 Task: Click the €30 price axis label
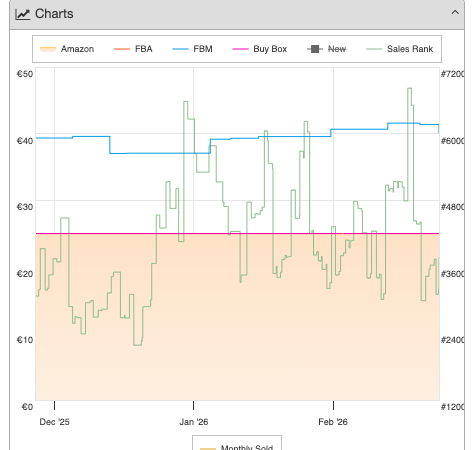click(25, 207)
